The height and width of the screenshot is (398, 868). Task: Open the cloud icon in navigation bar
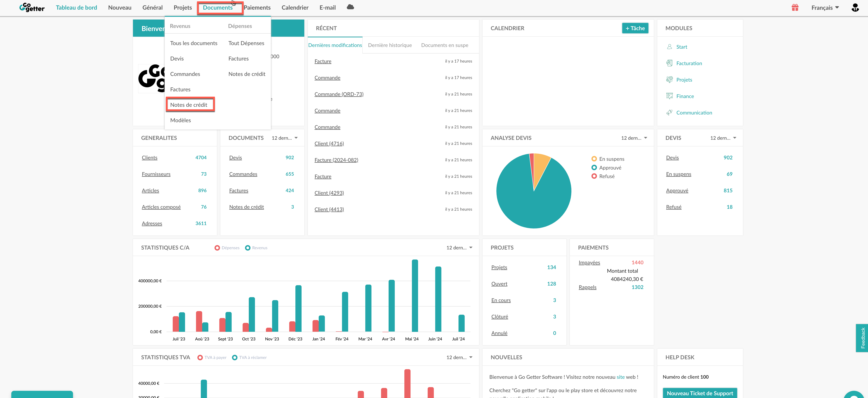coord(350,7)
